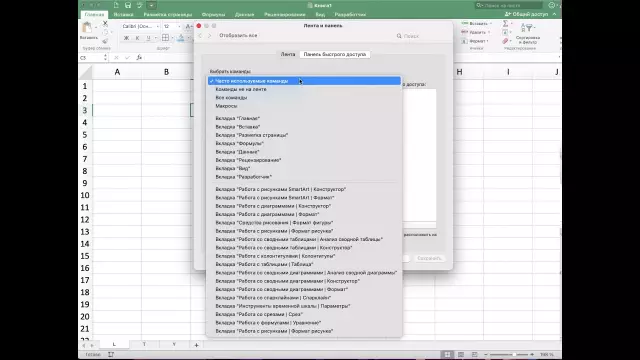This screenshot has height=360, width=640.
Task: Toggle italic К formatting
Action: (138, 38)
